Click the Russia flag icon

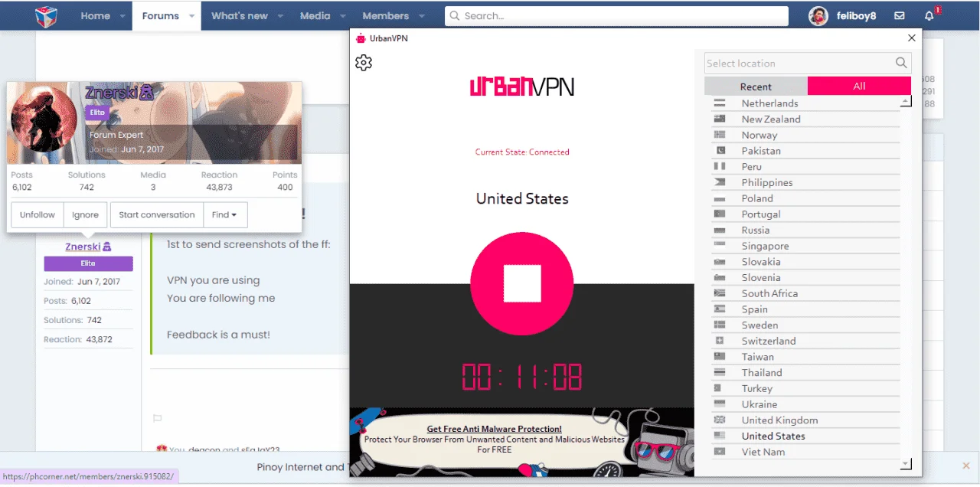(x=719, y=230)
